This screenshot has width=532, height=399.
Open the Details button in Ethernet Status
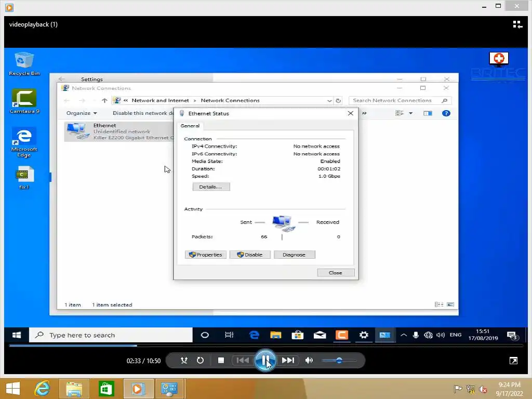tap(211, 187)
